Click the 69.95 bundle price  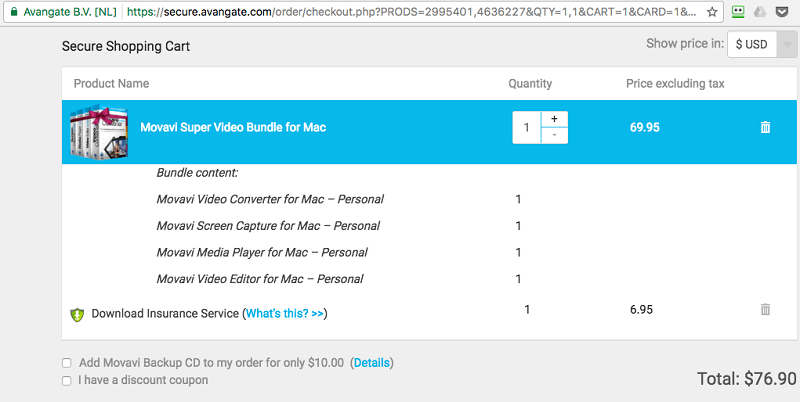pyautogui.click(x=644, y=127)
